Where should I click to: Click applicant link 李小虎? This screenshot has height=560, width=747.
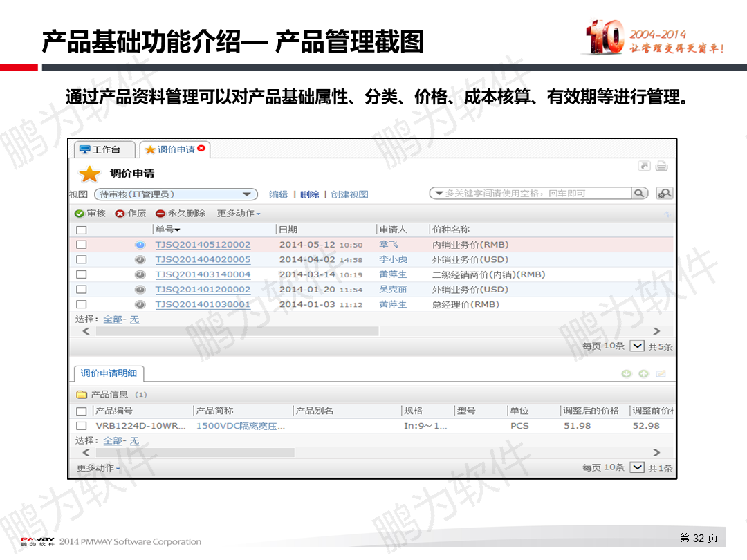393,259
